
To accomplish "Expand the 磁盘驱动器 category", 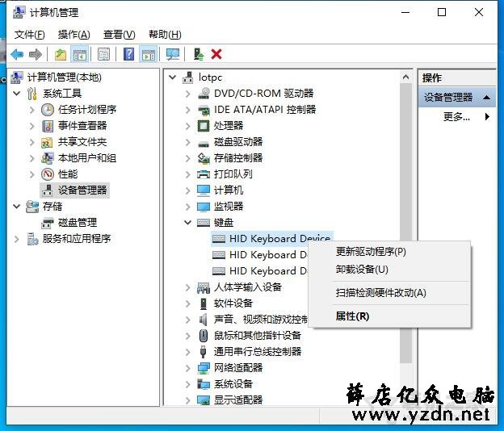I will pos(188,142).
